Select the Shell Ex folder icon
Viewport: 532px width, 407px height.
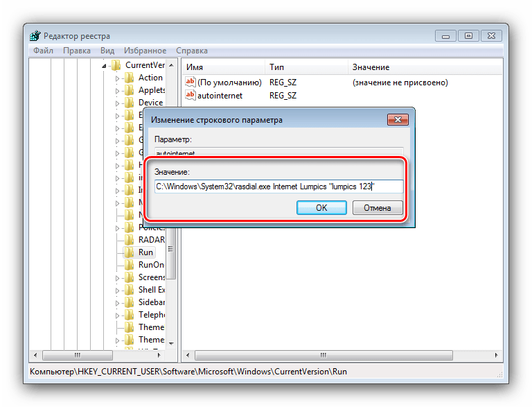tap(129, 290)
